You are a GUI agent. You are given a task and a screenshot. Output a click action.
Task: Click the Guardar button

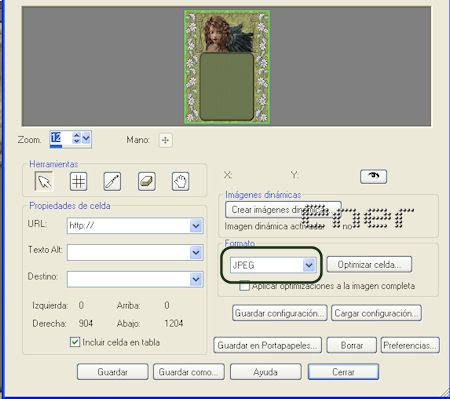[113, 372]
